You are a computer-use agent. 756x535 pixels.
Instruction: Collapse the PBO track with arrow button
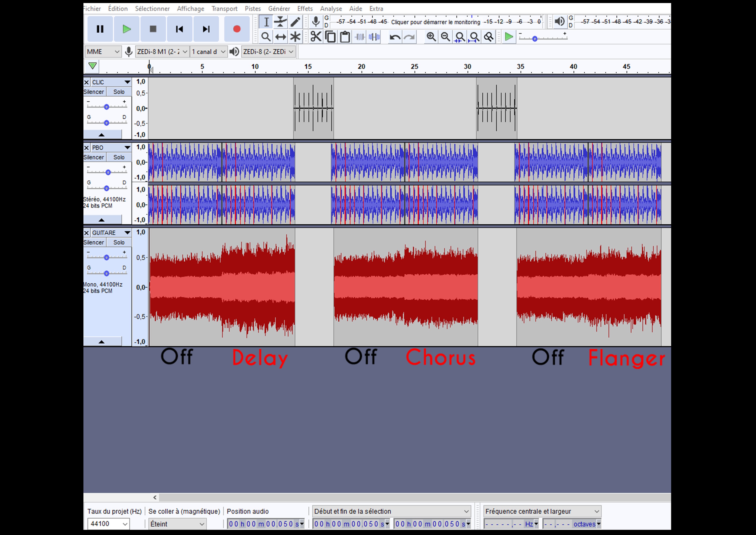(102, 220)
